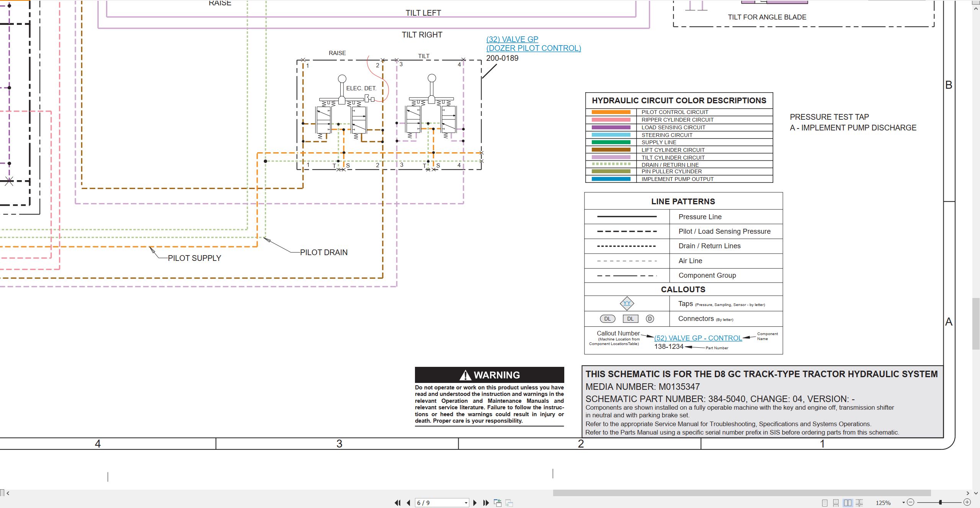980x508 pixels.
Task: Switch to continuous page view
Action: [836, 503]
